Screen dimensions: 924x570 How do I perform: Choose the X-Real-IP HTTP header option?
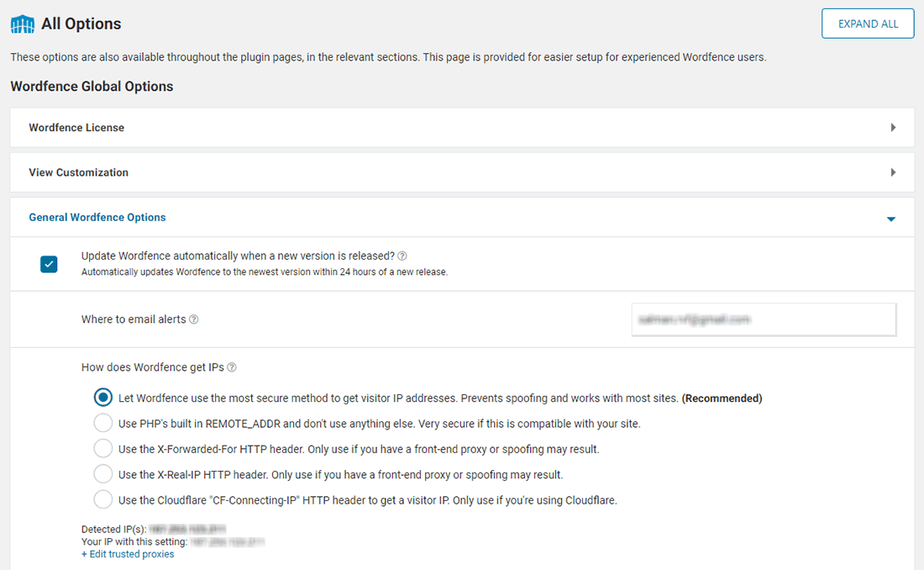point(102,475)
